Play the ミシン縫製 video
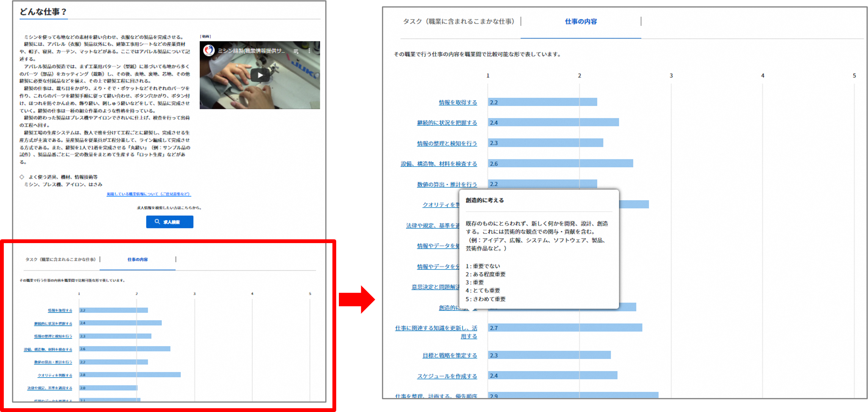 260,75
